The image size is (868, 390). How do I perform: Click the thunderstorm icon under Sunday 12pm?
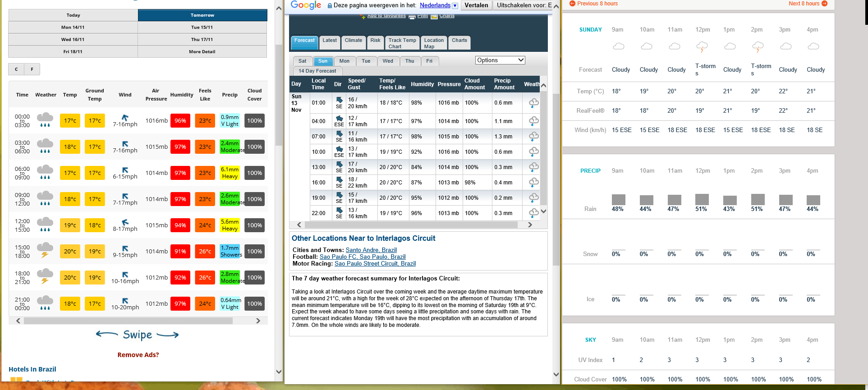[x=702, y=46]
